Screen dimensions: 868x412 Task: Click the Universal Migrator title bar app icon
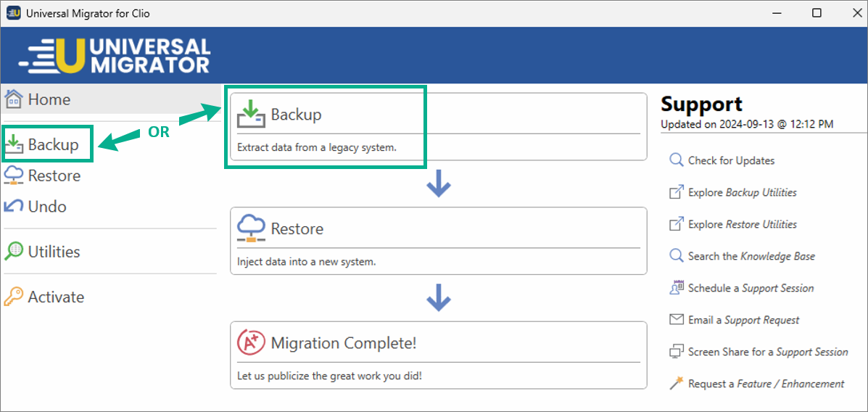click(14, 14)
